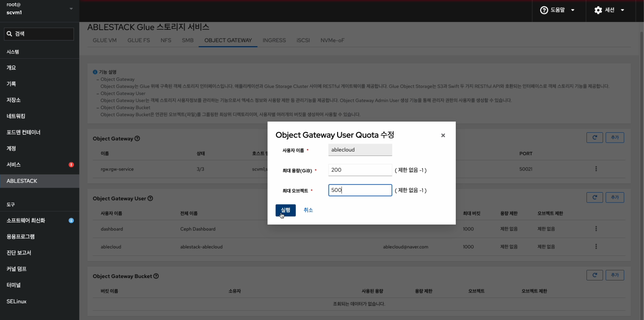This screenshot has width=644, height=320.
Task: Click the 실행 button in the dialog
Action: (x=285, y=210)
